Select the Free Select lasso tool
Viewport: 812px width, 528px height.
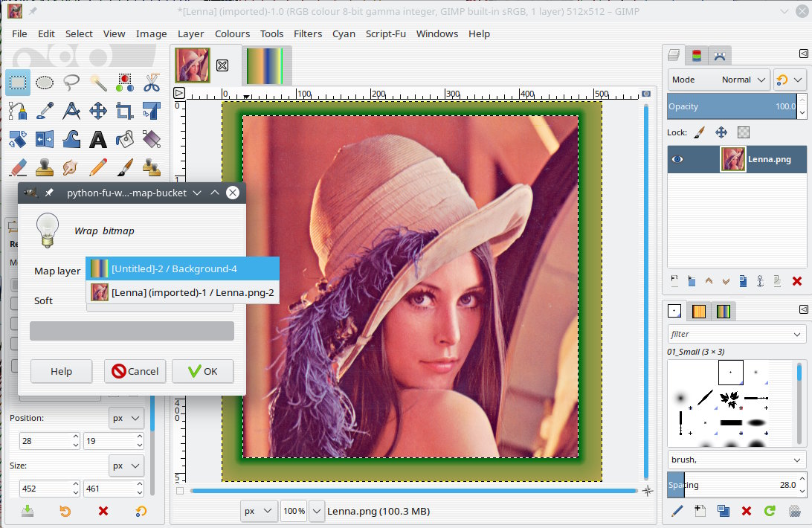click(x=71, y=83)
